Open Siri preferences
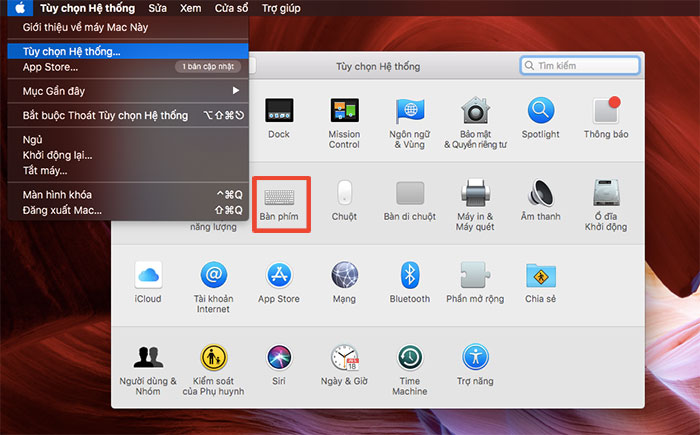 [279, 364]
